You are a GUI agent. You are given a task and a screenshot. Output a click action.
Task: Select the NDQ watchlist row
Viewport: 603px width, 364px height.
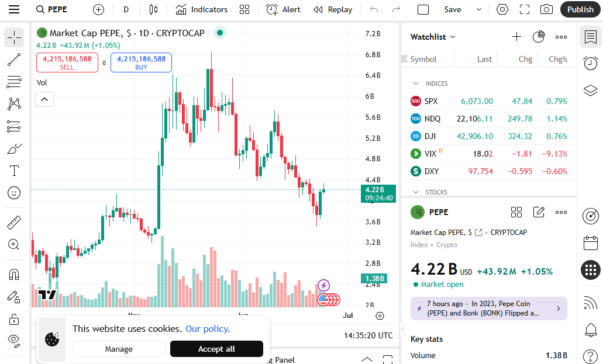pyautogui.click(x=489, y=119)
